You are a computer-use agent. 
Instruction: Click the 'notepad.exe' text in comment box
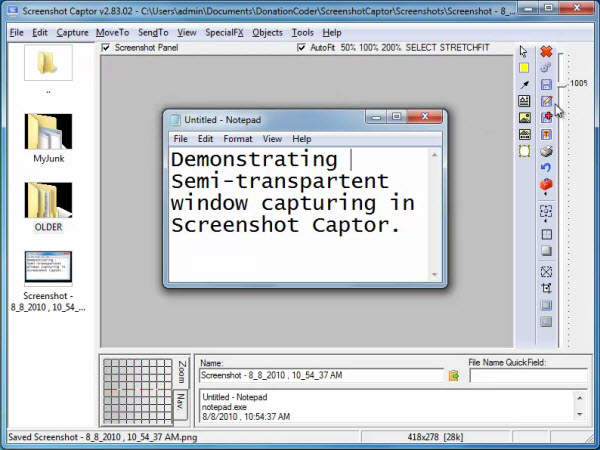pos(224,407)
